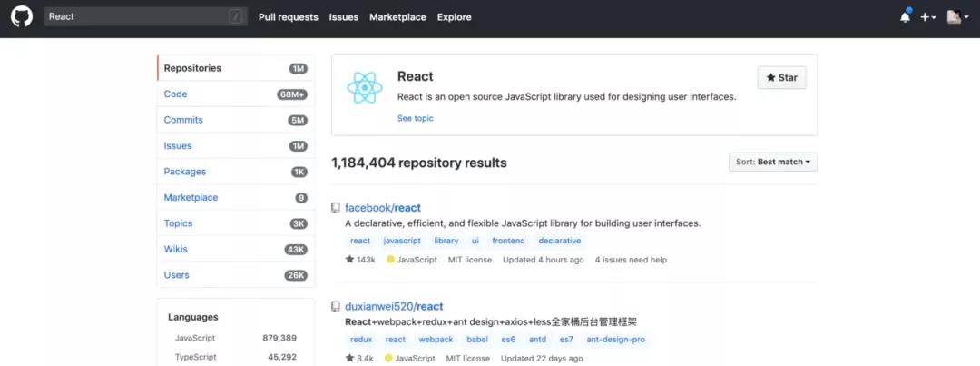Open the GitHub home logo
This screenshot has height=366, width=980.
click(x=21, y=16)
